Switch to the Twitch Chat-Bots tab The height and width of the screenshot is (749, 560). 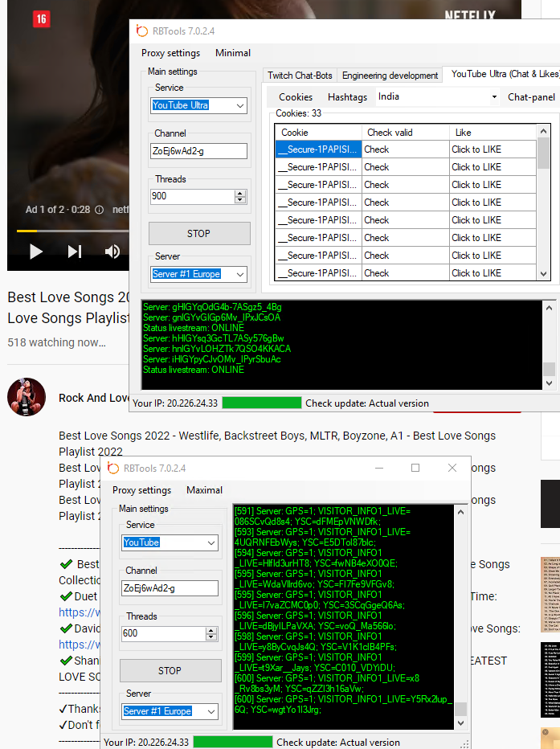tap(300, 76)
